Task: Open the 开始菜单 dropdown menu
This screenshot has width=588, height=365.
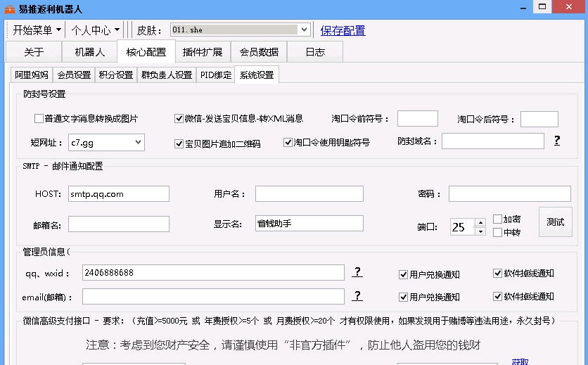Action: [x=37, y=30]
